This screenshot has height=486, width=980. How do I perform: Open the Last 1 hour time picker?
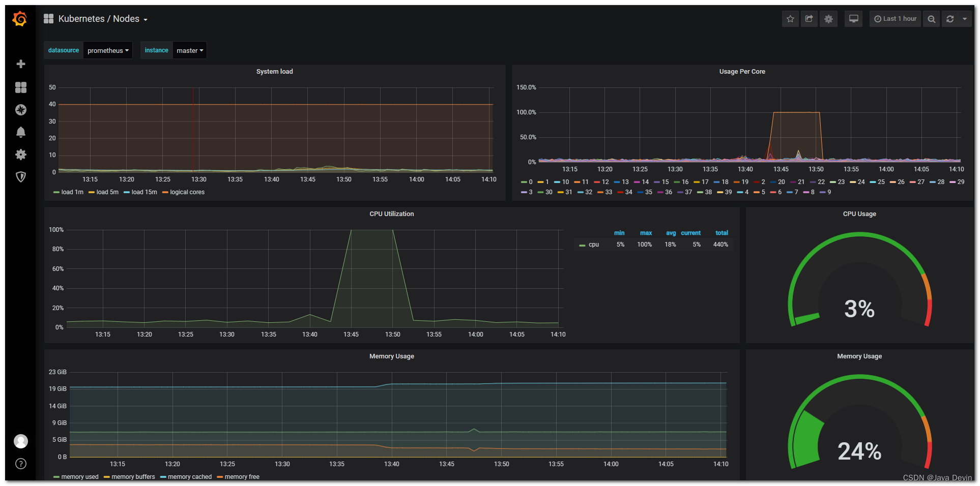pos(895,19)
